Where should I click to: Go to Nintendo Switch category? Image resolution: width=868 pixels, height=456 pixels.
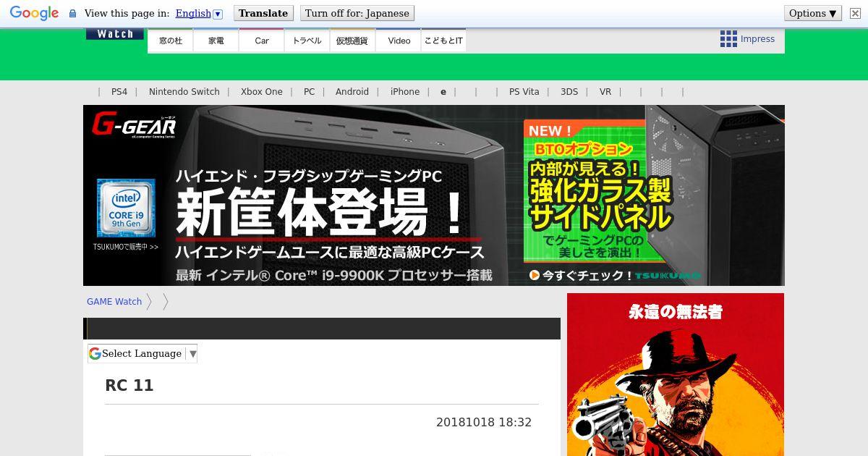tap(184, 92)
